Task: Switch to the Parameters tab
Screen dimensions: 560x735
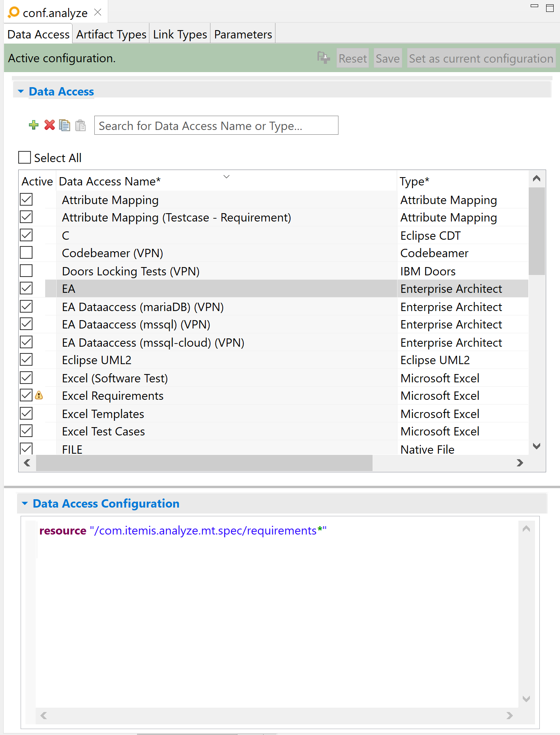Action: [x=243, y=34]
